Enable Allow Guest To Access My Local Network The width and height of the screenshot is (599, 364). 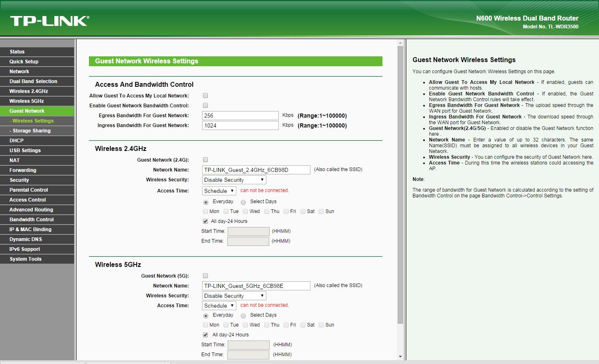[x=205, y=95]
